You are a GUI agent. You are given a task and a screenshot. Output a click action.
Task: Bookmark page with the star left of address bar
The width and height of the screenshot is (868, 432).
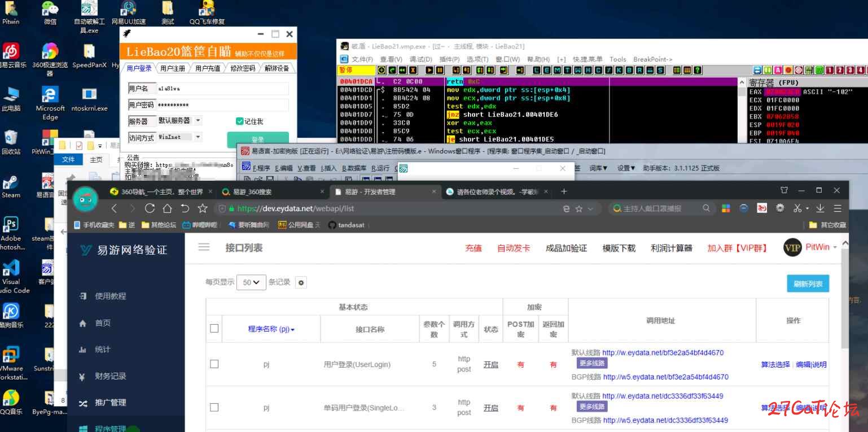[x=202, y=208]
